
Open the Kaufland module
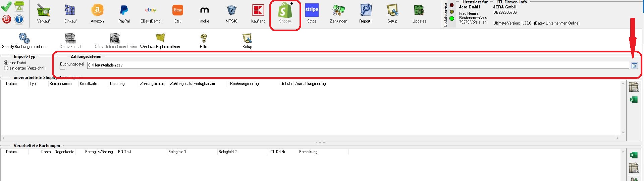258,13
